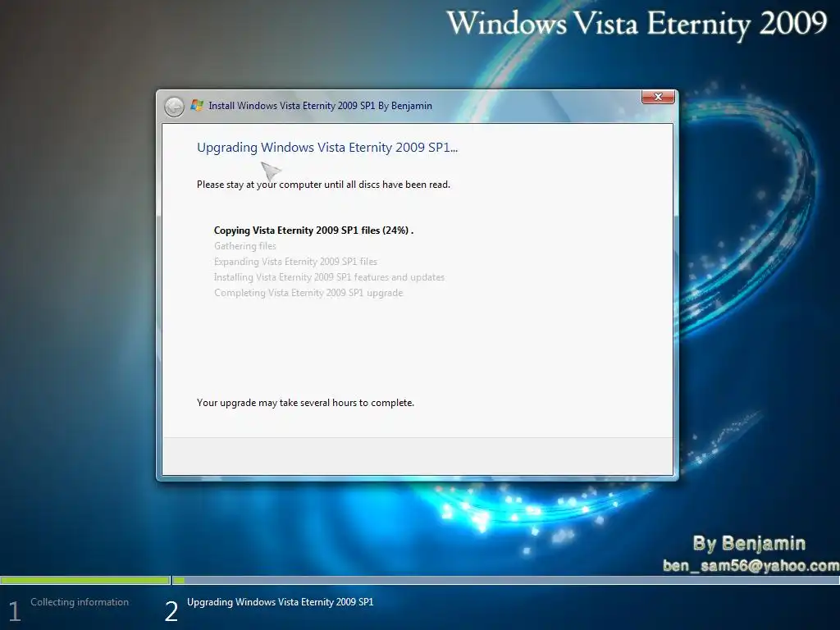Click 'Please stay at your computer' message
Image resolution: width=840 pixels, height=630 pixels.
(323, 185)
